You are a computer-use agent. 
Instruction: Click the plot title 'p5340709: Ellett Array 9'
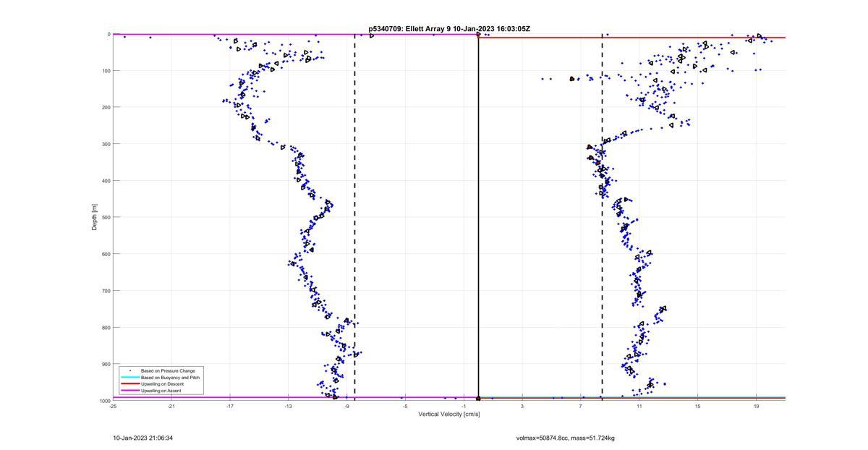410,29
